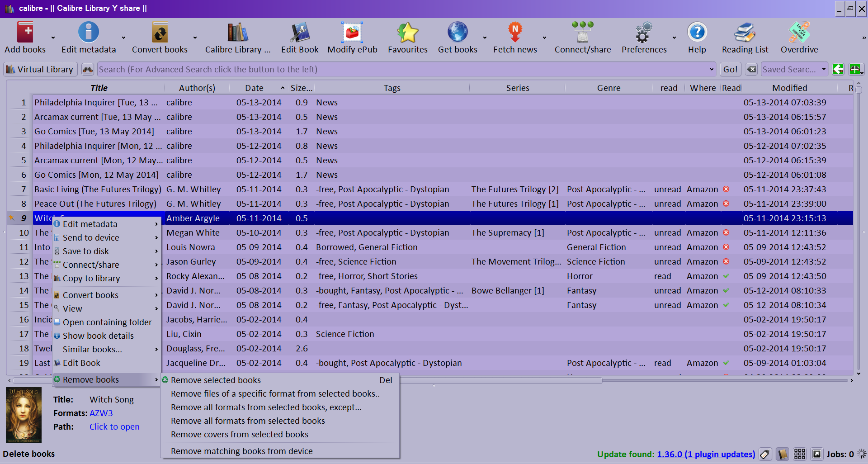868x464 pixels.
Task: Click the Virtual Library button
Action: (x=40, y=69)
